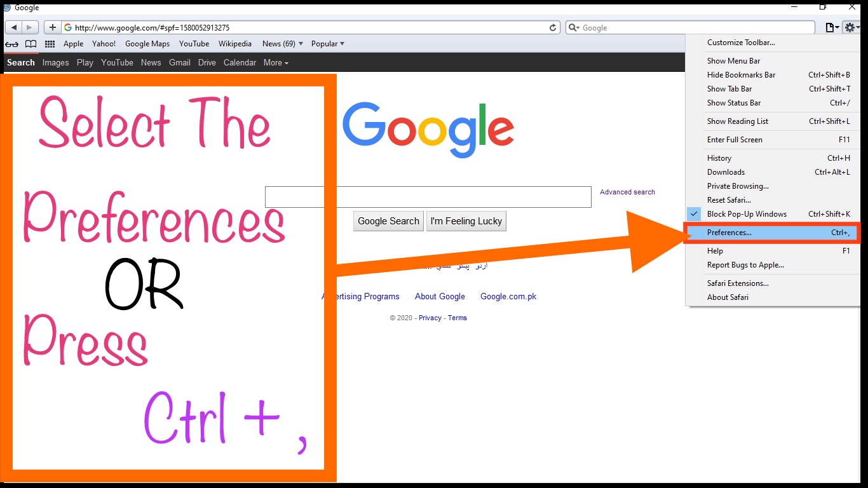Click the search magnifier icon
868x488 pixels.
[x=574, y=28]
